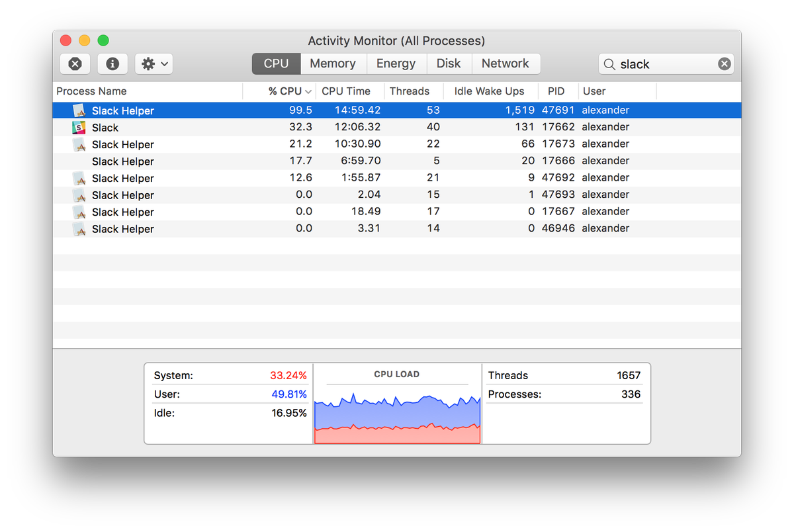Sort by the User column header
This screenshot has height=532, width=794.
click(x=617, y=91)
